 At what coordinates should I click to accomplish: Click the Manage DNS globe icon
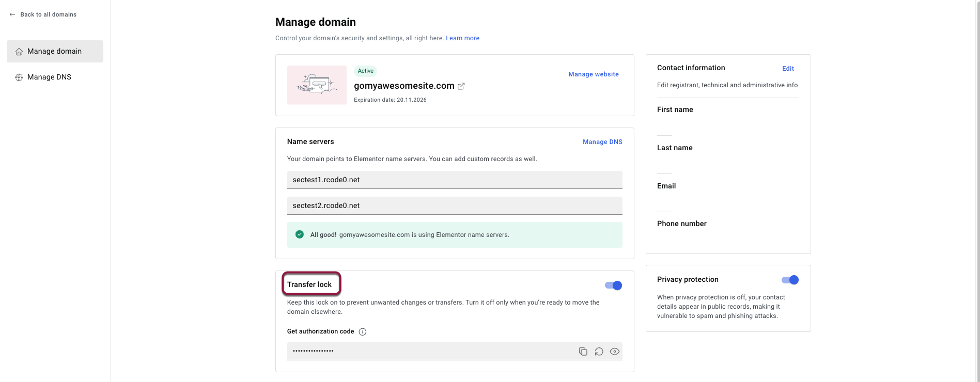[x=19, y=77]
